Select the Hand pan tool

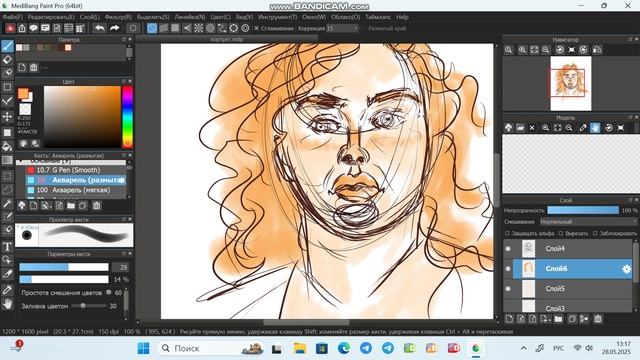coord(7,304)
